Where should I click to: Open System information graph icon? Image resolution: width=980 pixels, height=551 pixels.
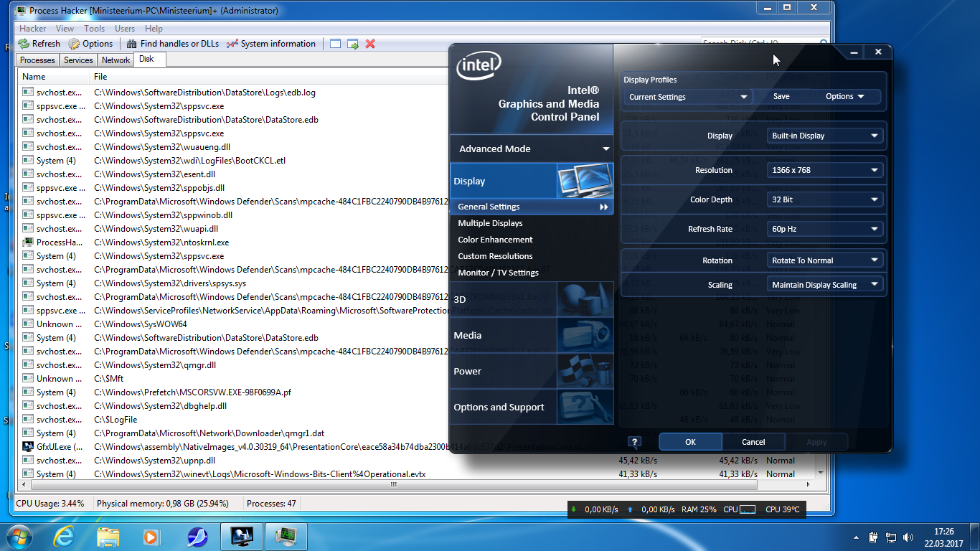(232, 44)
